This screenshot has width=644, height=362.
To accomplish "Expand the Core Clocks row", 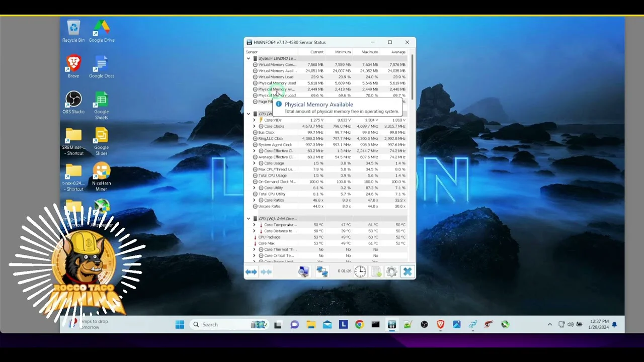I will click(255, 126).
